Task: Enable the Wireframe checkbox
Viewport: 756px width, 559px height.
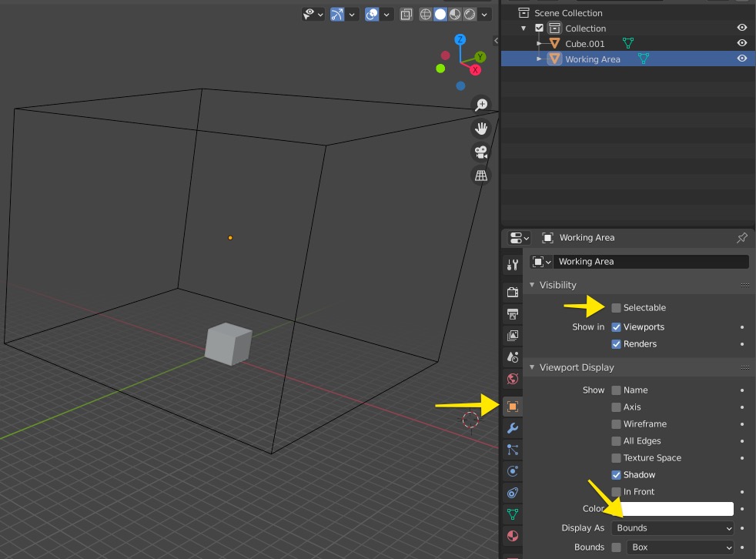Action: coord(616,424)
